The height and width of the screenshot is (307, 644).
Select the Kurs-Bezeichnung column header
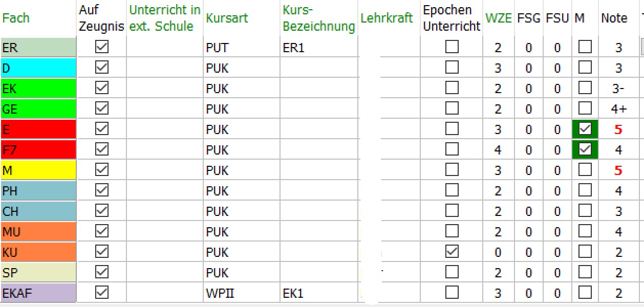point(318,18)
